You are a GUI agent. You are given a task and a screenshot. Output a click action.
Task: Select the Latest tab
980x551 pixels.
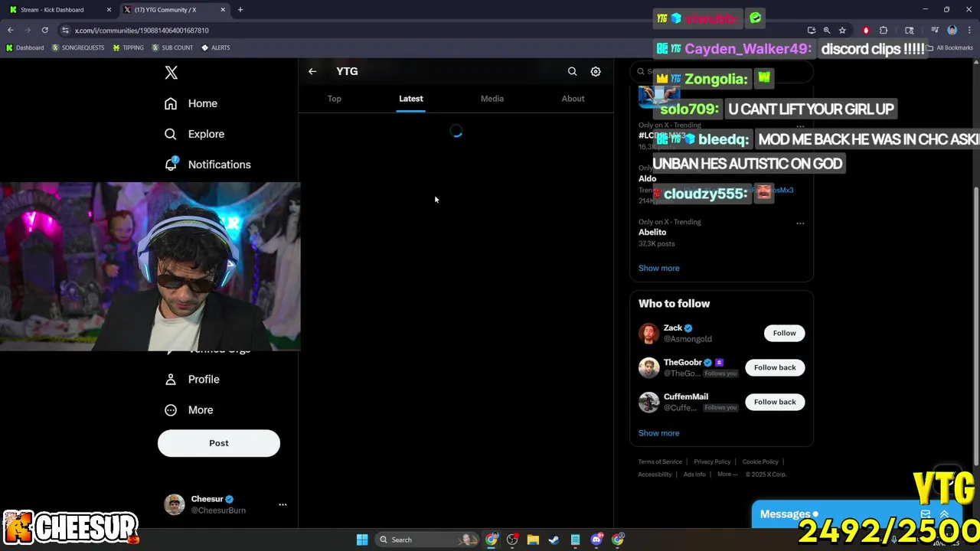[411, 99]
